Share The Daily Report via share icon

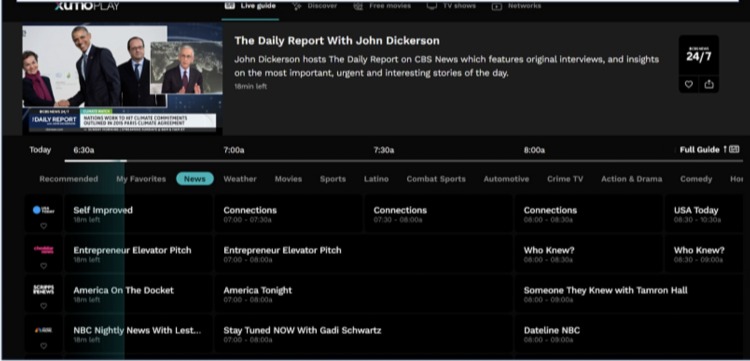tap(709, 84)
